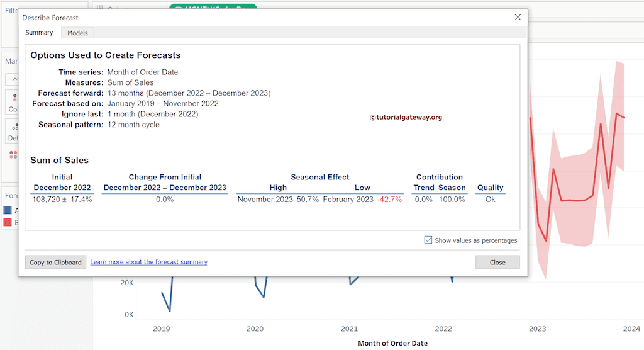This screenshot has width=644, height=350.
Task: Click the Detail marks card button
Action: [x=13, y=130]
